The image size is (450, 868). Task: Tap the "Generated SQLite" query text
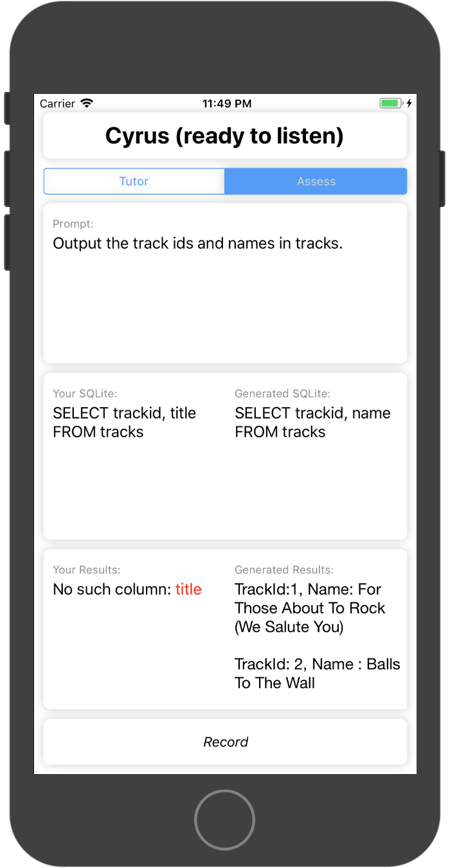tap(312, 422)
